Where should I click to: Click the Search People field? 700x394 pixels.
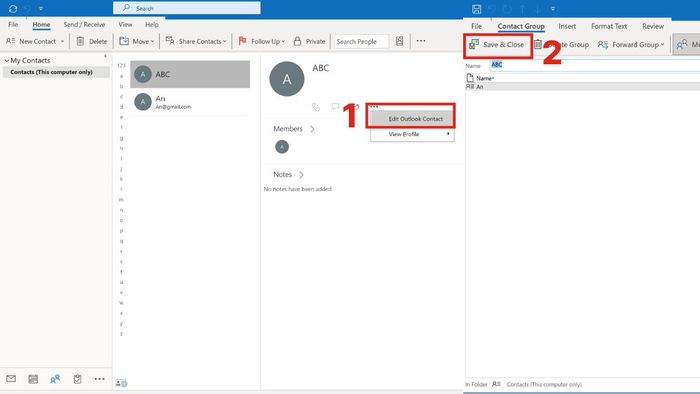[361, 41]
